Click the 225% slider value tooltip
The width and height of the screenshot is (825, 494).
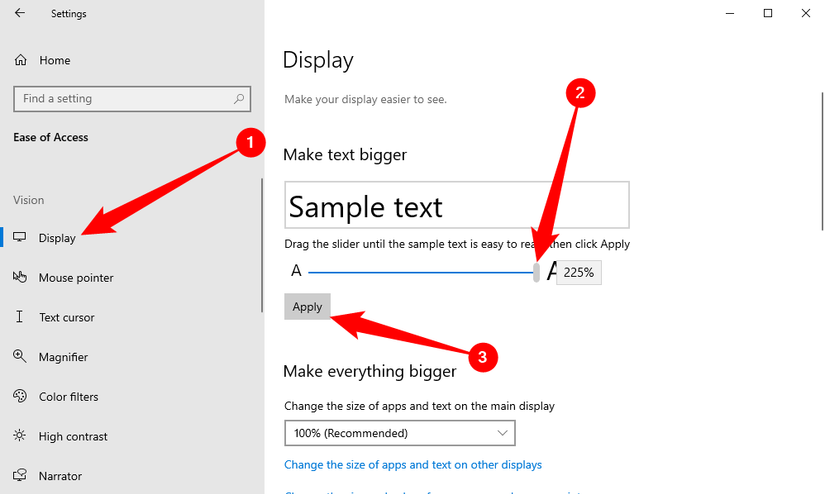pos(579,273)
